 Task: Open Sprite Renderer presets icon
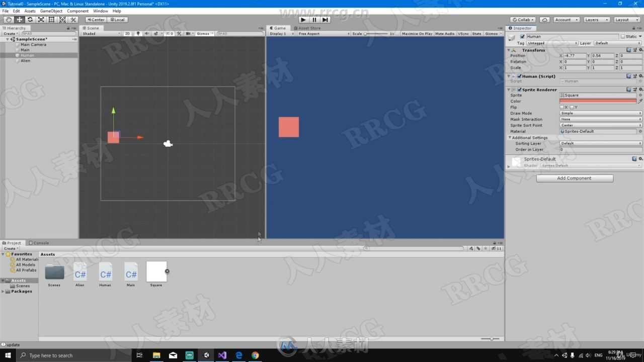point(634,89)
